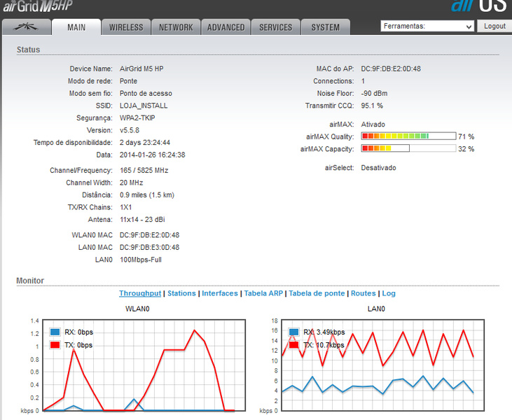This screenshot has width=512, height=420.
Task: Open the Tabela de ponte link
Action: pos(317,293)
